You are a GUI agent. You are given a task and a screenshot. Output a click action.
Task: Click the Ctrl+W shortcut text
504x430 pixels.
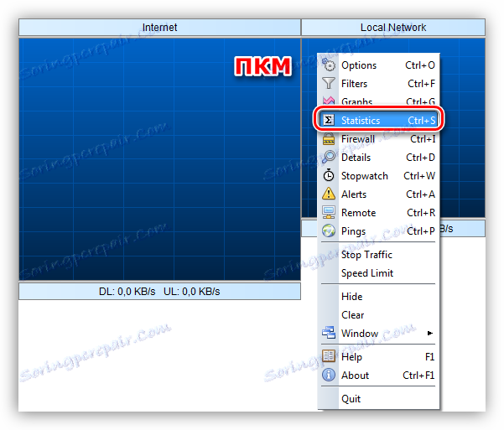point(419,176)
